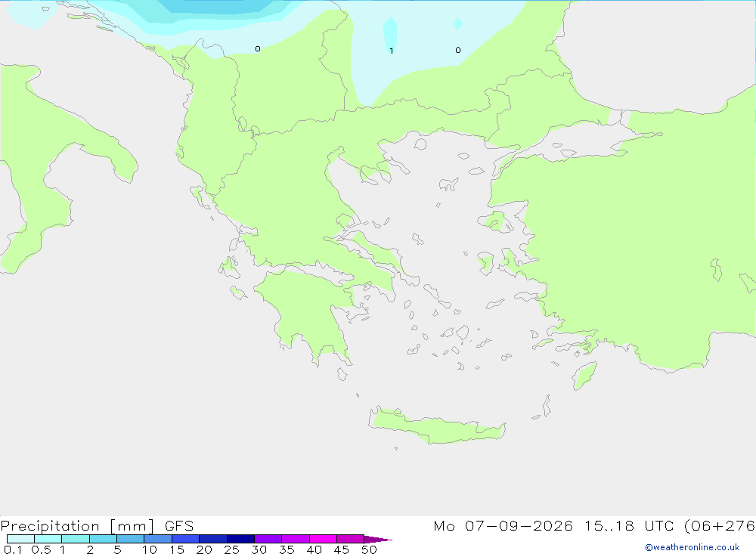
Task: Click the legend scale label '50'
Action: (x=369, y=549)
